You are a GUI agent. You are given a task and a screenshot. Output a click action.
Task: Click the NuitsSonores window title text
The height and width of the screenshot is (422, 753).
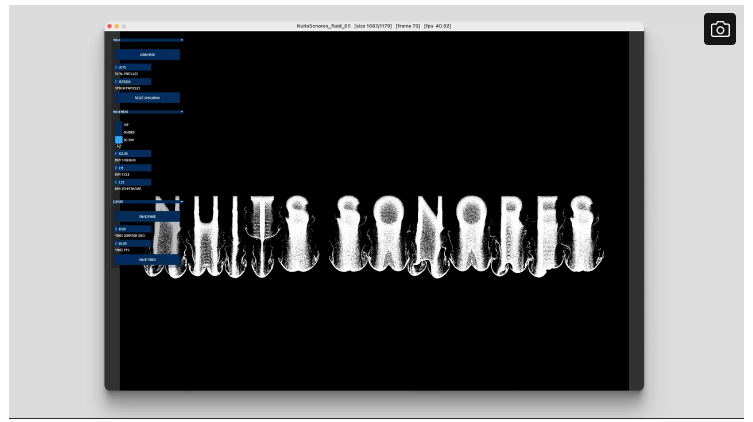point(374,26)
